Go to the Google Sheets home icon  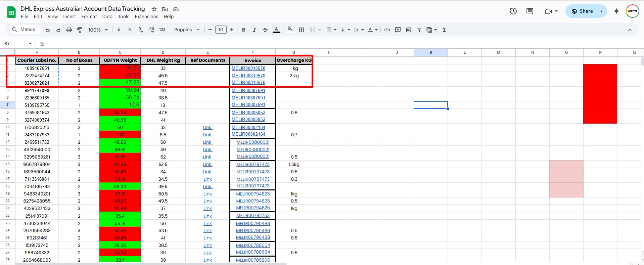pos(11,12)
